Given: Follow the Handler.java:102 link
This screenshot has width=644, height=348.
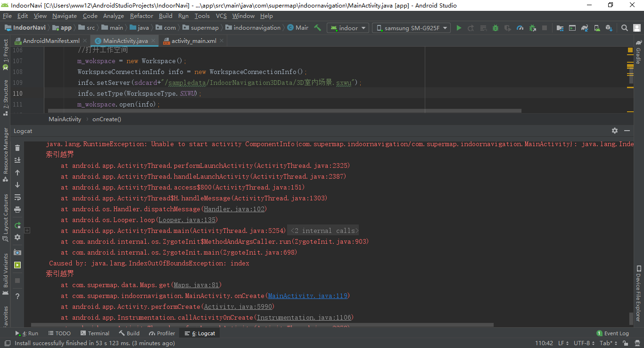Looking at the screenshot, I should click(x=234, y=209).
